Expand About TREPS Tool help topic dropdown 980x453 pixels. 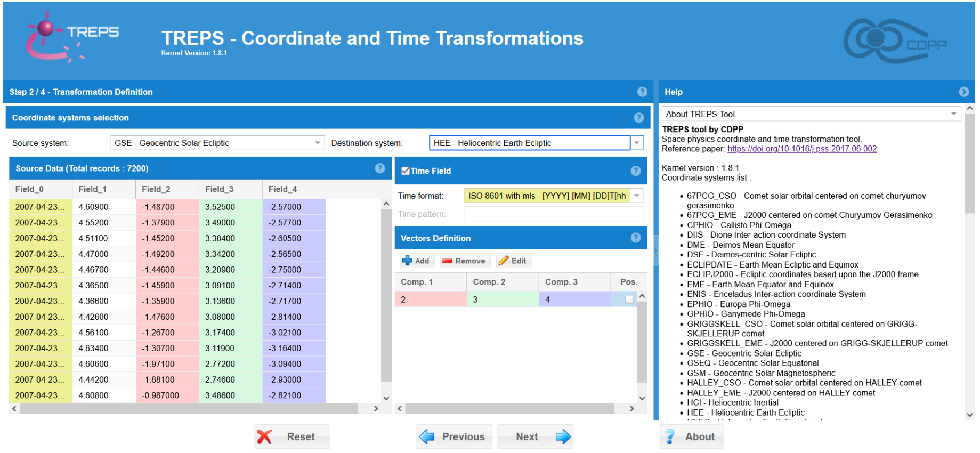[954, 114]
